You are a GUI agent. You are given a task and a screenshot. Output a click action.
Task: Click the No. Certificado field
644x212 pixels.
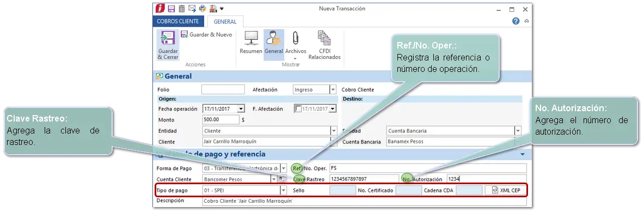point(408,190)
